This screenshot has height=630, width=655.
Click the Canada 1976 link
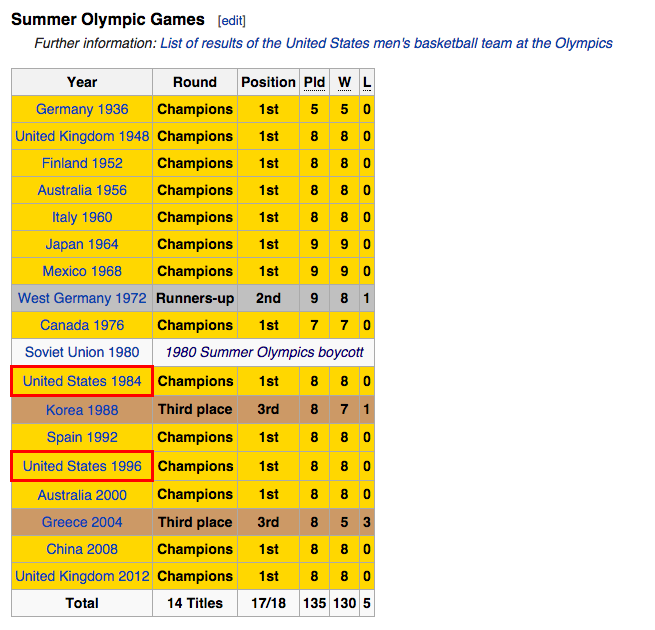82,325
